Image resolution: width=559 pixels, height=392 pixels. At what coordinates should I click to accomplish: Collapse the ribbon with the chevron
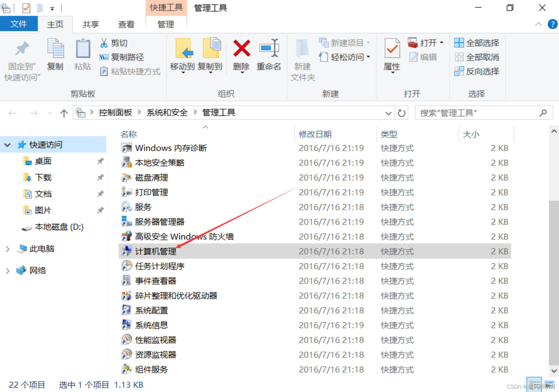coord(539,24)
